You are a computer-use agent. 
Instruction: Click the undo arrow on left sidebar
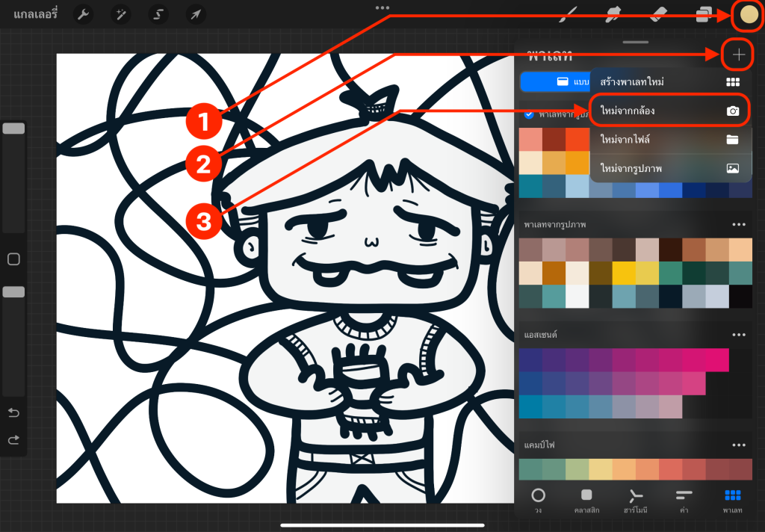pyautogui.click(x=13, y=413)
